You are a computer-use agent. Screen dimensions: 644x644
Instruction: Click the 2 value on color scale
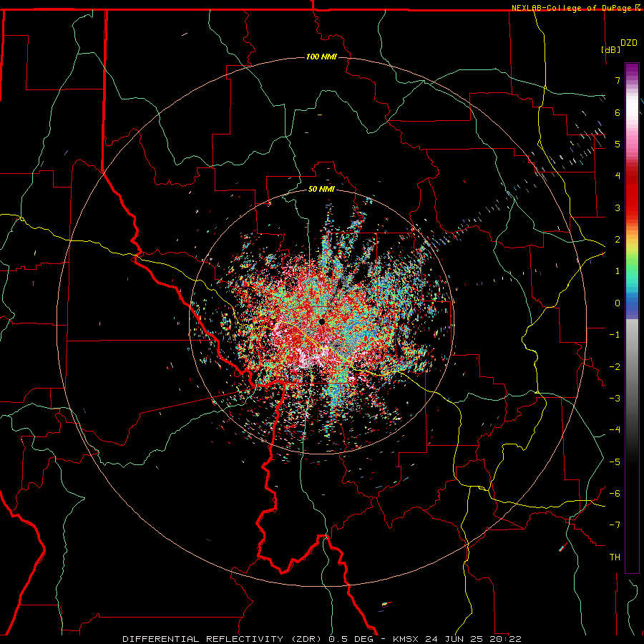tap(618, 240)
